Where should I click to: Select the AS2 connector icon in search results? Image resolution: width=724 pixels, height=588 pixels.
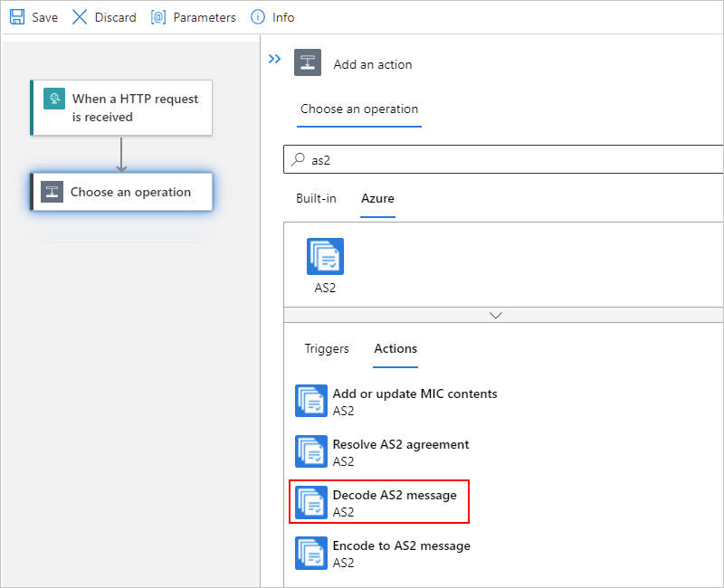325,256
